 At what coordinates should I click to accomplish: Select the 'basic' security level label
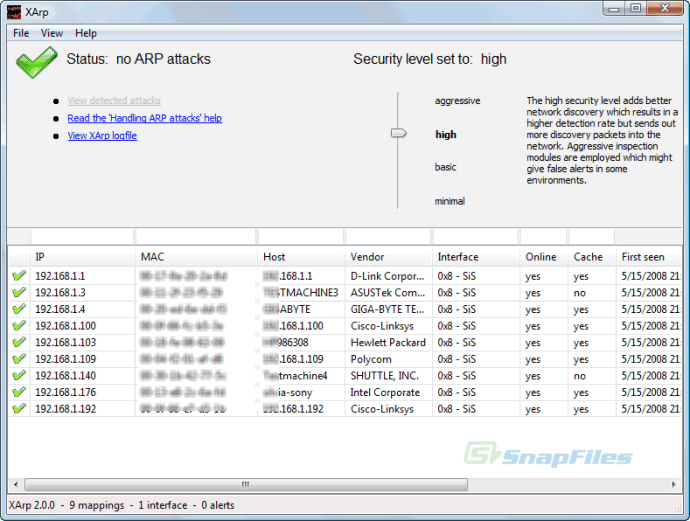tap(445, 167)
